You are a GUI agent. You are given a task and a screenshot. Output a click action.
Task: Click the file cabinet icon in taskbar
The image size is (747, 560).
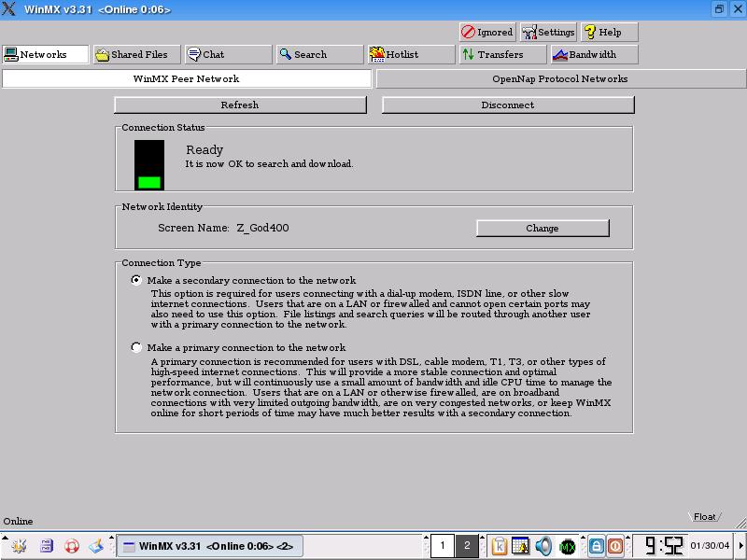pos(46,546)
